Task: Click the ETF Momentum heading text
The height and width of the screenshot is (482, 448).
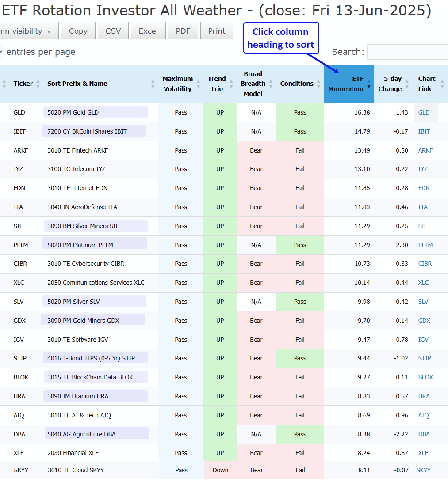Action: point(345,84)
